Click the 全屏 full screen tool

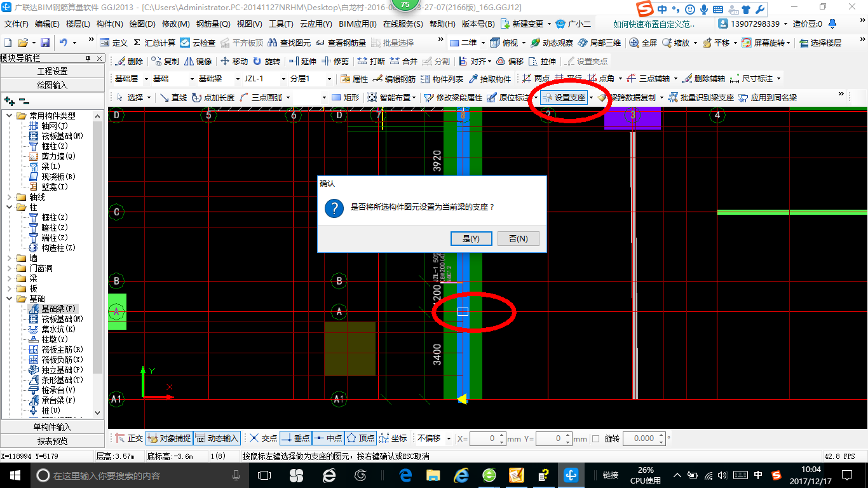coord(643,43)
